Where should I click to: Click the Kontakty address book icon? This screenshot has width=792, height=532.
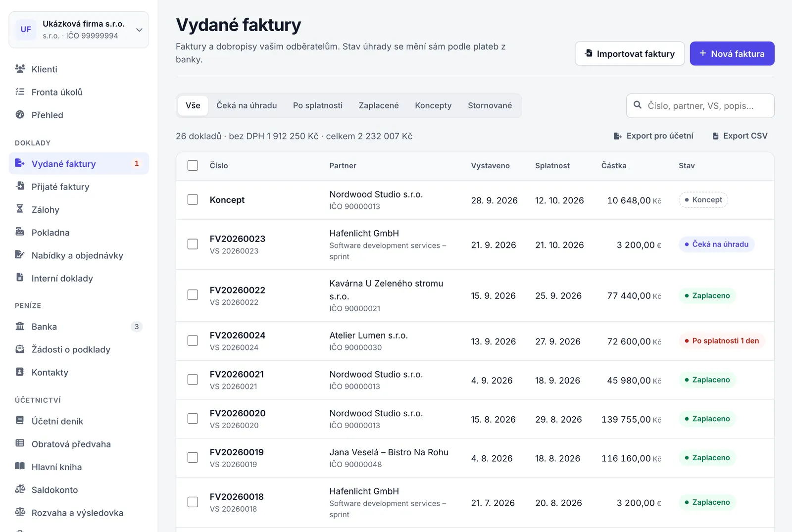[x=20, y=372]
